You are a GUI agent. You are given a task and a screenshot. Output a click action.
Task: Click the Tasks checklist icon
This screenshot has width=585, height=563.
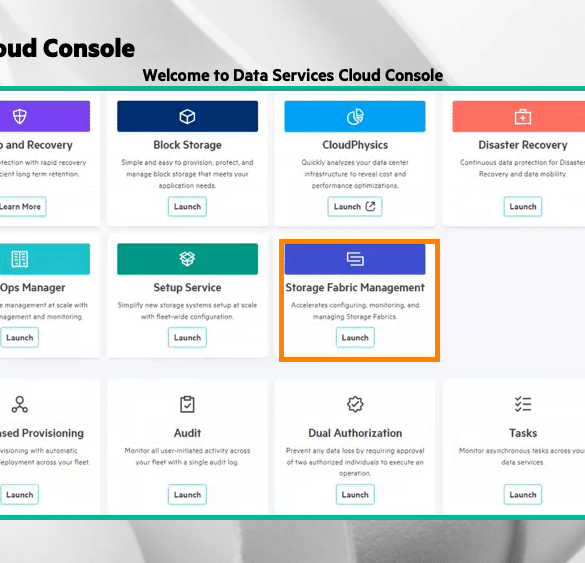(x=523, y=404)
